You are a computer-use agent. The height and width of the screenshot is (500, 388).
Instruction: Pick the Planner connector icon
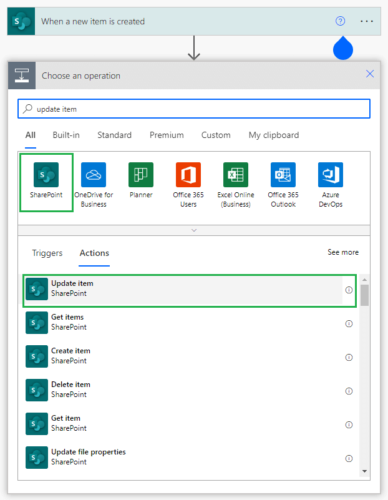pyautogui.click(x=141, y=175)
